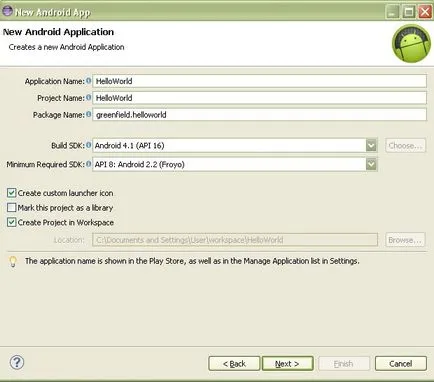This screenshot has width=434, height=382.
Task: Click the Build SDK info icon
Action: (x=88, y=145)
